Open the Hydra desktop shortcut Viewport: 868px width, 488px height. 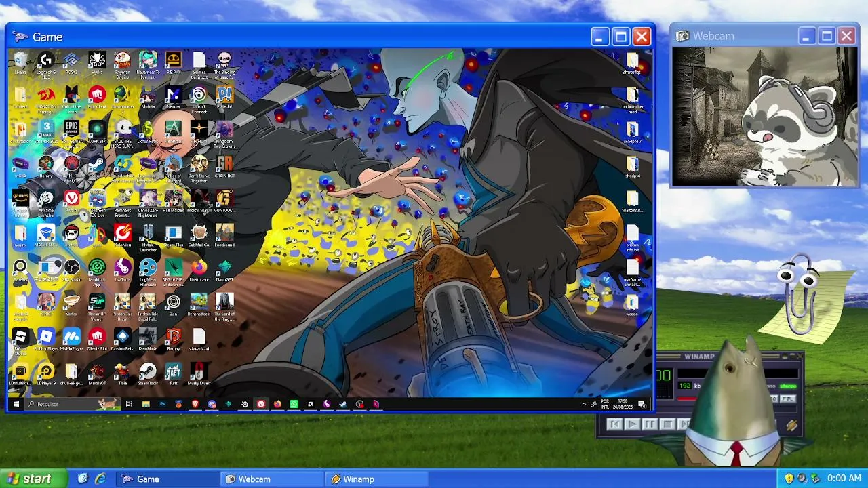coord(97,64)
